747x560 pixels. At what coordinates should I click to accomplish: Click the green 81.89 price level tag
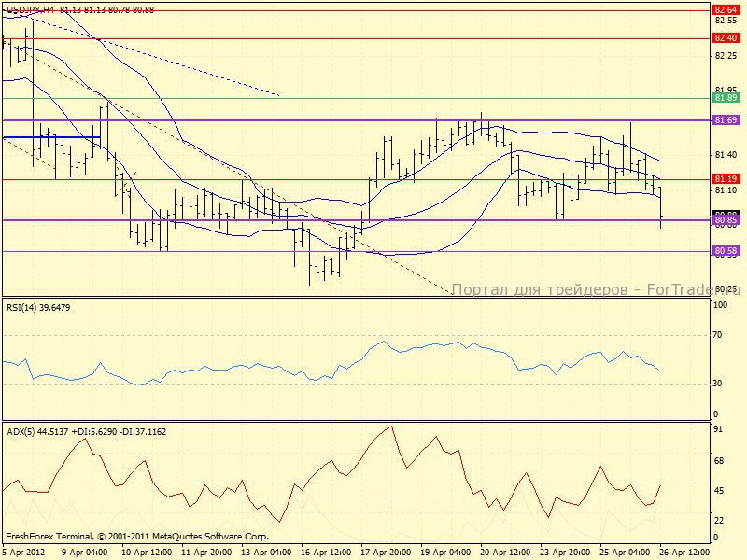[725, 98]
